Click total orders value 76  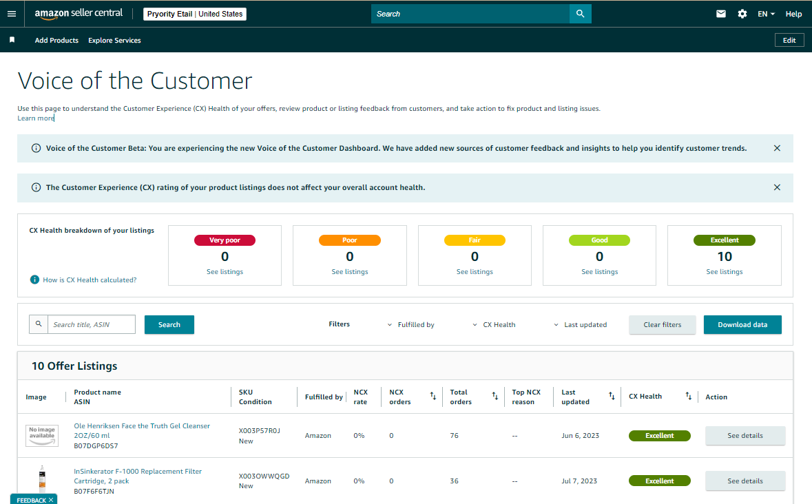click(454, 436)
